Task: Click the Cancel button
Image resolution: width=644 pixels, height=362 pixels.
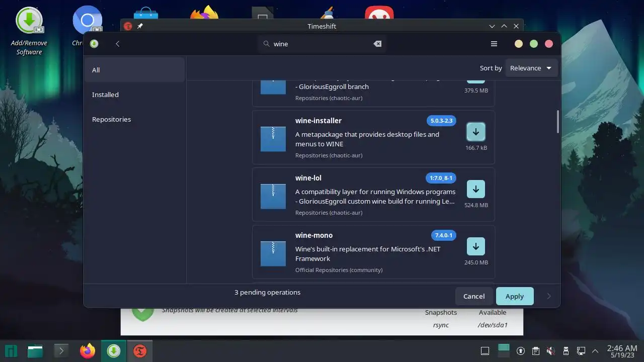Action: [474, 296]
